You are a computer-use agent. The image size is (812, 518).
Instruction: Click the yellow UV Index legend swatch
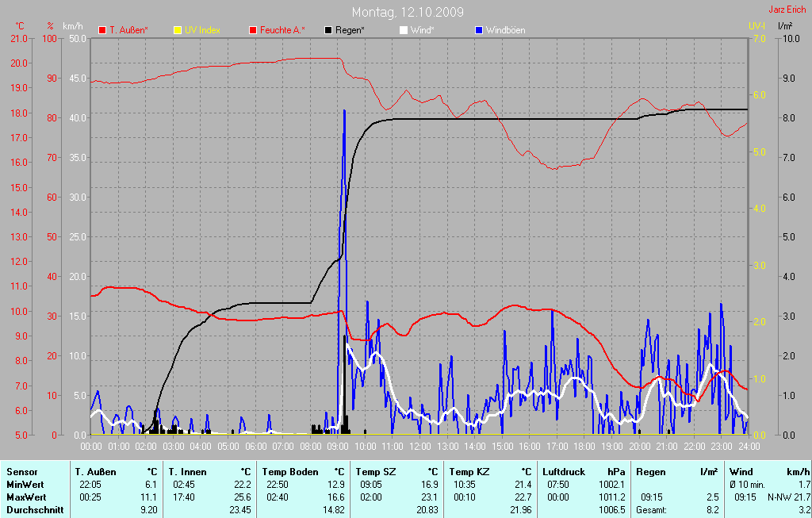178,30
